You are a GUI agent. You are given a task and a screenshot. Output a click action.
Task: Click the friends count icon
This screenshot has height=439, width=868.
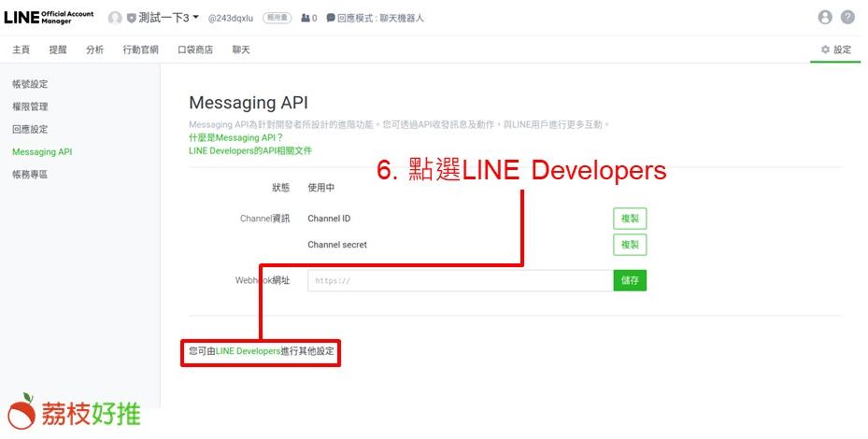point(306,18)
